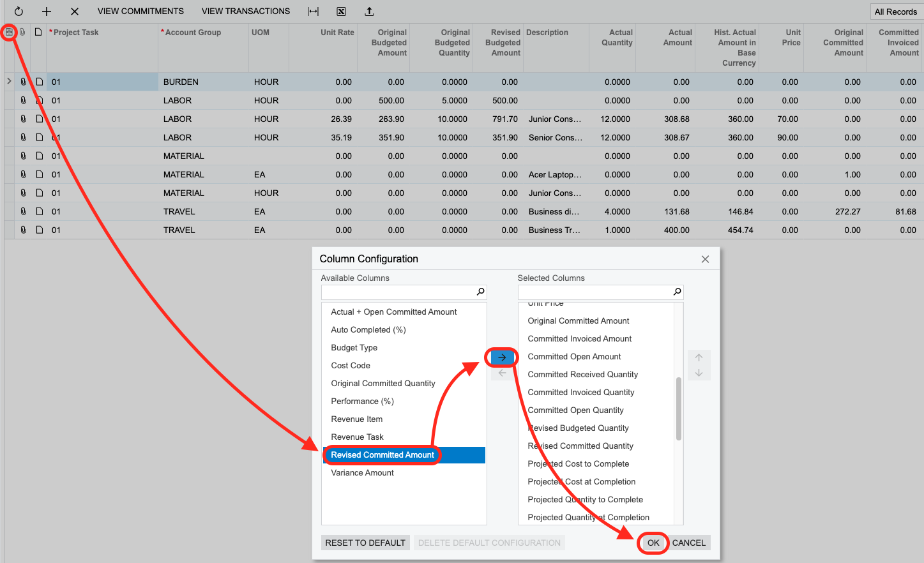The height and width of the screenshot is (563, 924).
Task: Click View Transactions in the toolbar
Action: point(246,11)
